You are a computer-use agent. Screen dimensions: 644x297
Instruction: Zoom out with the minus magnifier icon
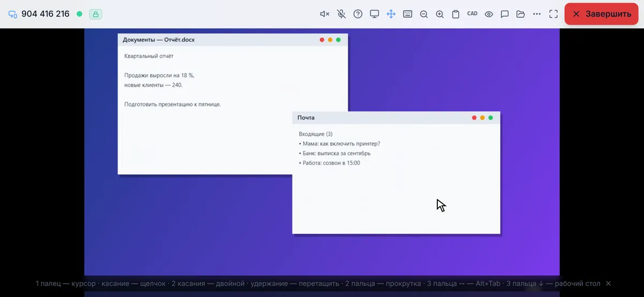pyautogui.click(x=424, y=14)
